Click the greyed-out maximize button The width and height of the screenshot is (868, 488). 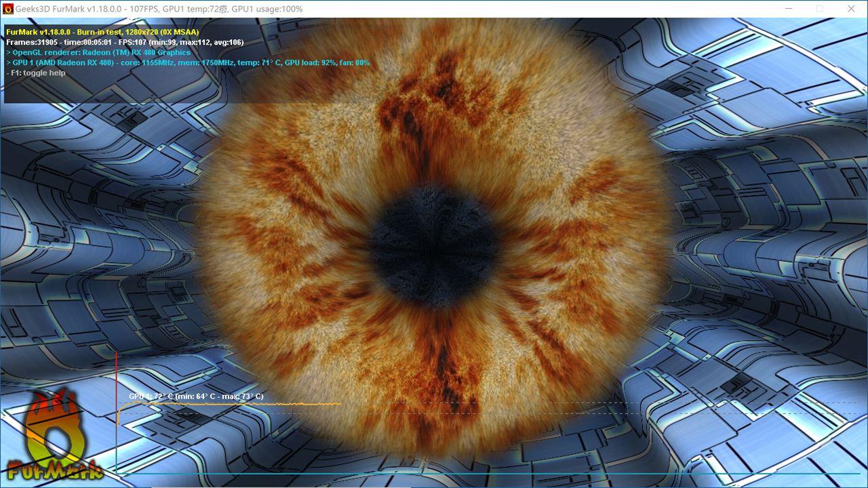coord(819,9)
